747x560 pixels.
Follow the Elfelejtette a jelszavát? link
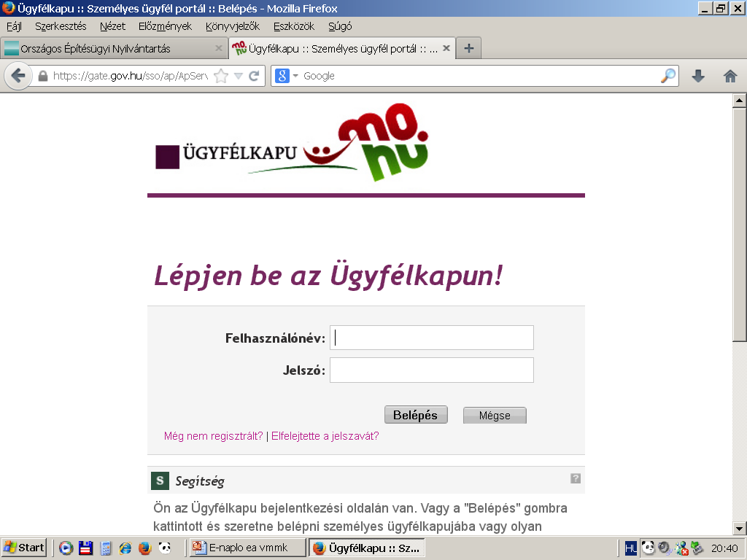325,436
